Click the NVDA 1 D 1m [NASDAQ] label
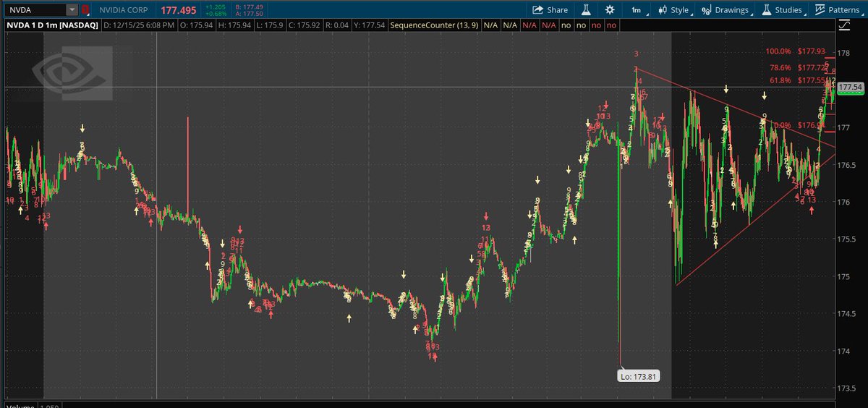 52,25
